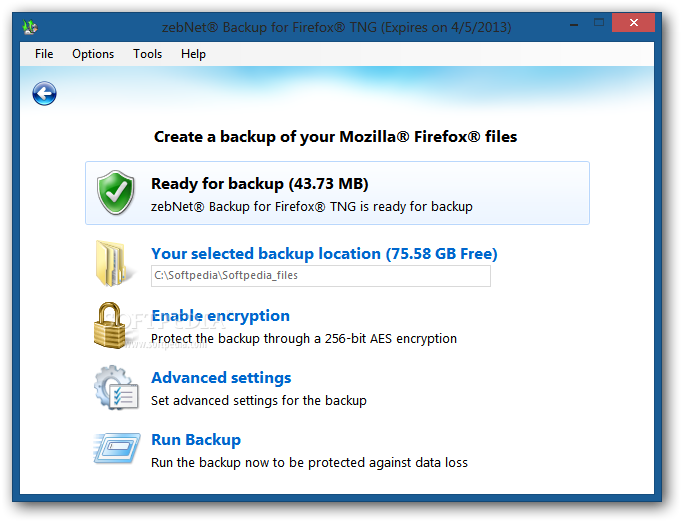Click Run the backup now description text
Viewport: 682px width, 522px height.
(x=309, y=462)
